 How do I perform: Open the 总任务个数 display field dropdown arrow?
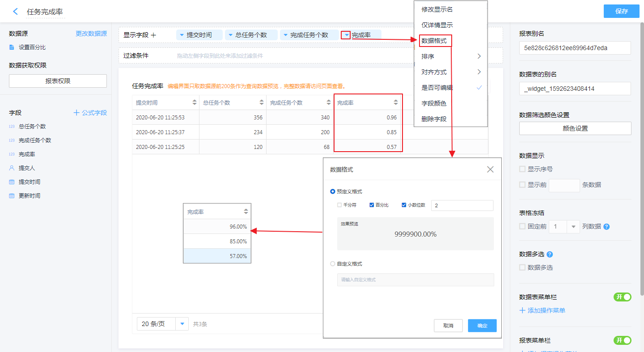[230, 35]
